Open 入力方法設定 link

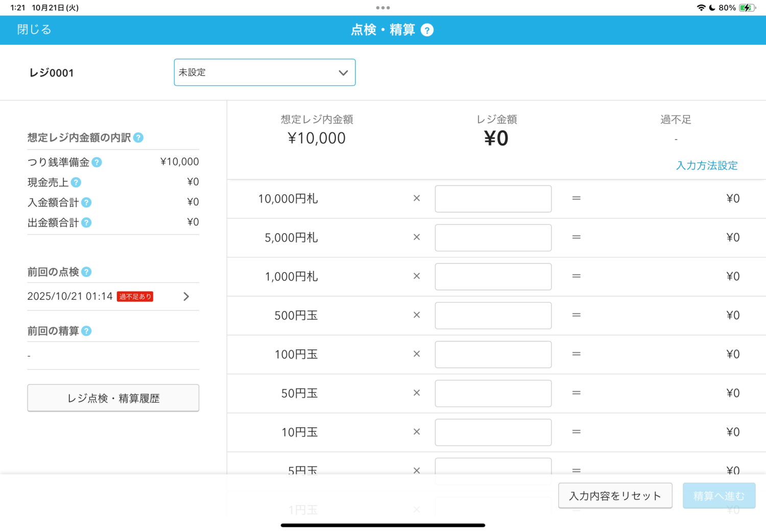[x=707, y=165]
